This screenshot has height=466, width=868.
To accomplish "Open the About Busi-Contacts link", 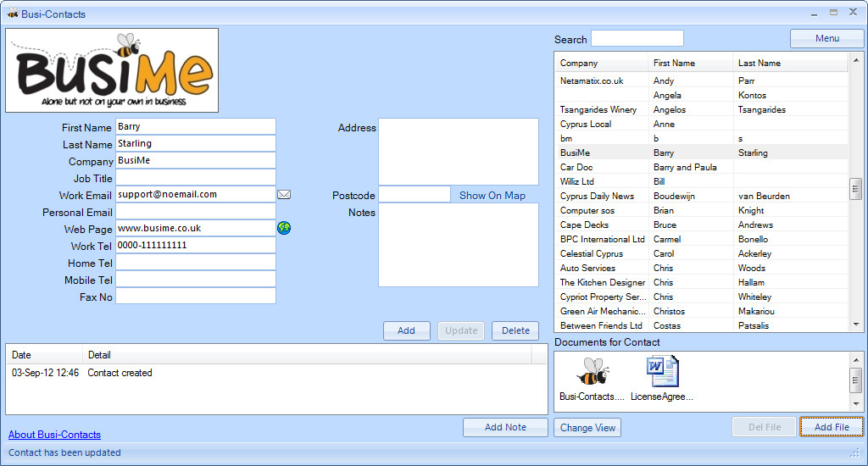I will click(x=54, y=435).
